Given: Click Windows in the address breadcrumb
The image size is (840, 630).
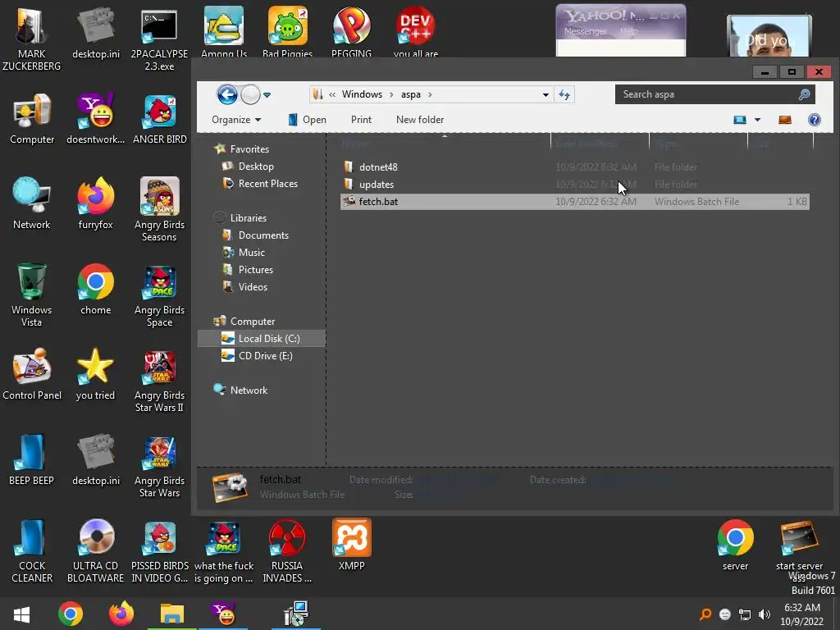Looking at the screenshot, I should (x=362, y=94).
